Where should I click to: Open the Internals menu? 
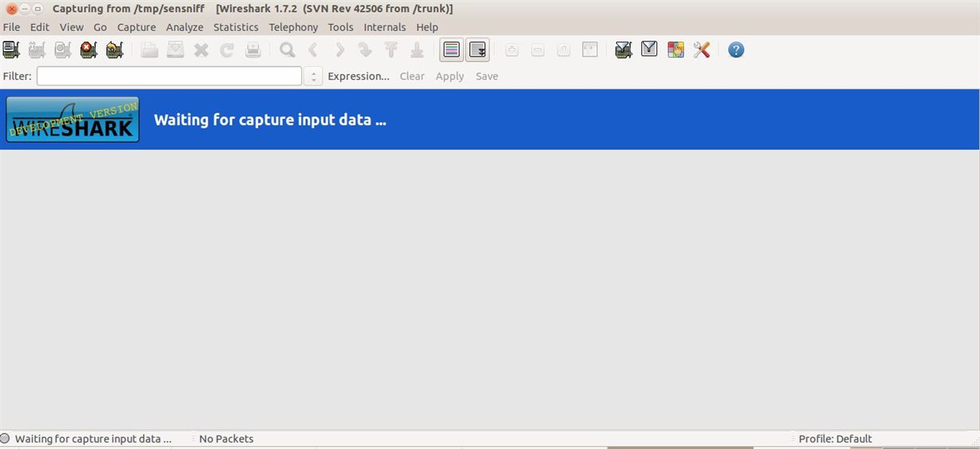[385, 27]
